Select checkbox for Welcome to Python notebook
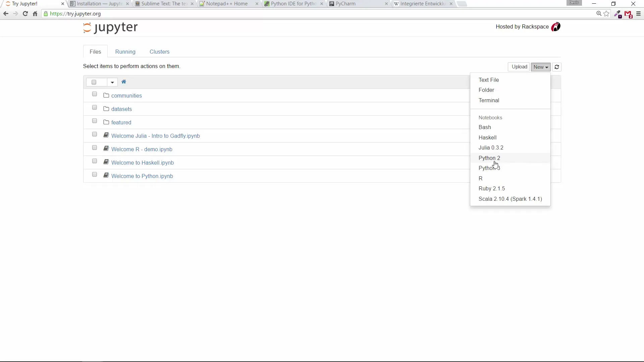This screenshot has height=362, width=644. point(95,175)
